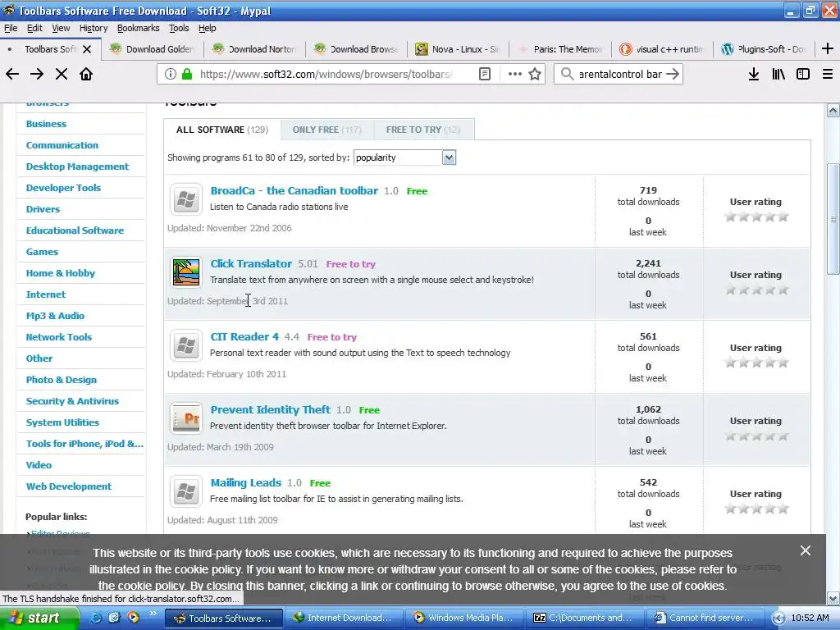
Task: Switch to Plugins-Soft tab
Action: [x=764, y=49]
